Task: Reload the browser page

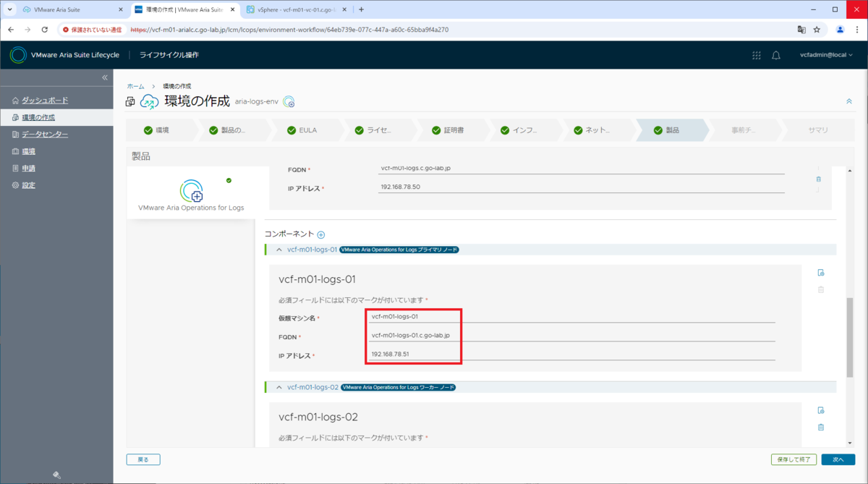Action: [45, 30]
